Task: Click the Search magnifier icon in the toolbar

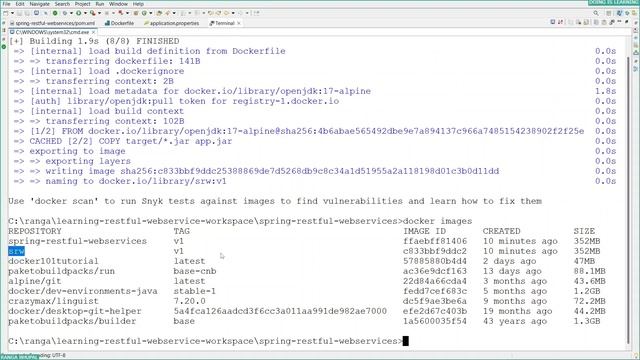Action: [596, 13]
